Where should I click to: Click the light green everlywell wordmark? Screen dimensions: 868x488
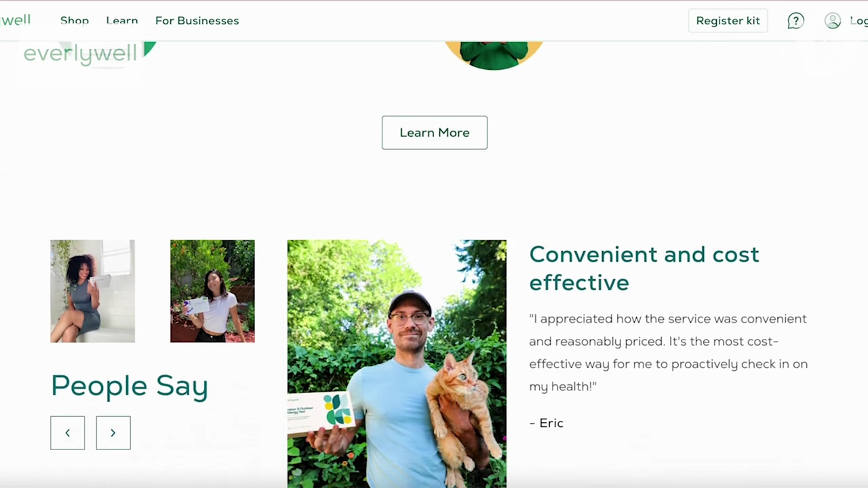click(80, 54)
